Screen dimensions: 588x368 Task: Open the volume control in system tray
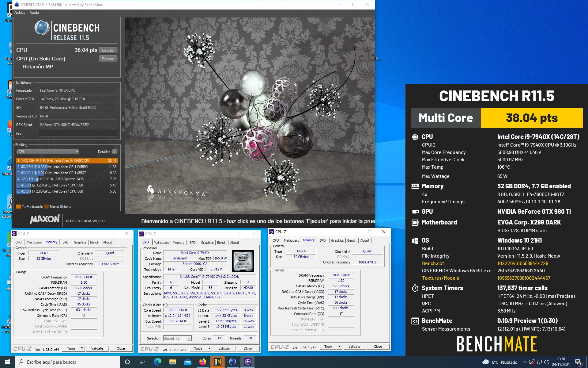pyautogui.click(x=546, y=362)
